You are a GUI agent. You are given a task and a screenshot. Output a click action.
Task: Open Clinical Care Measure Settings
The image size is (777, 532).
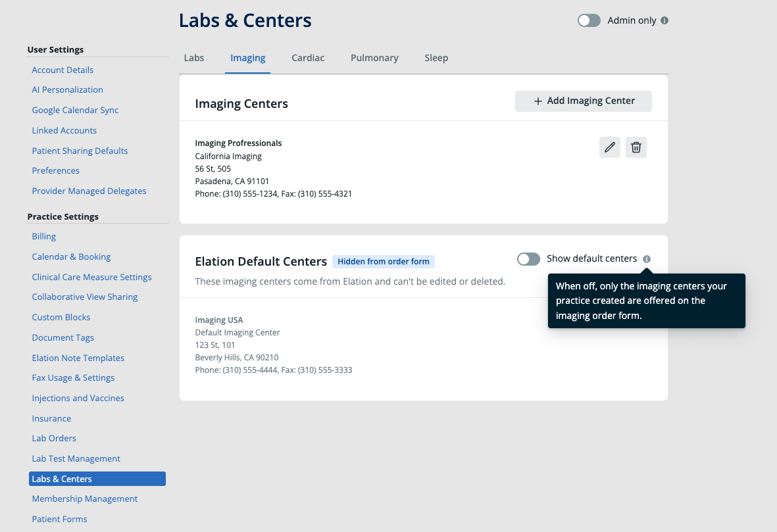pyautogui.click(x=91, y=277)
